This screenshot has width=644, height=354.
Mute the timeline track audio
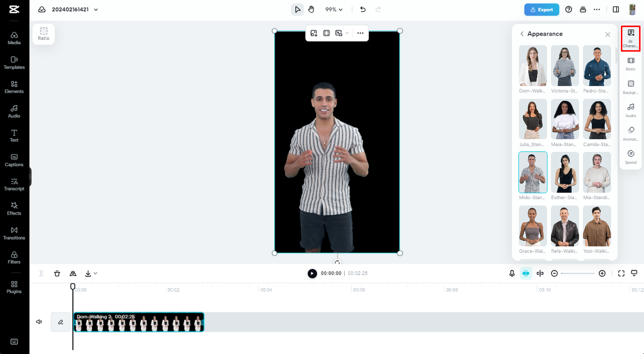39,322
